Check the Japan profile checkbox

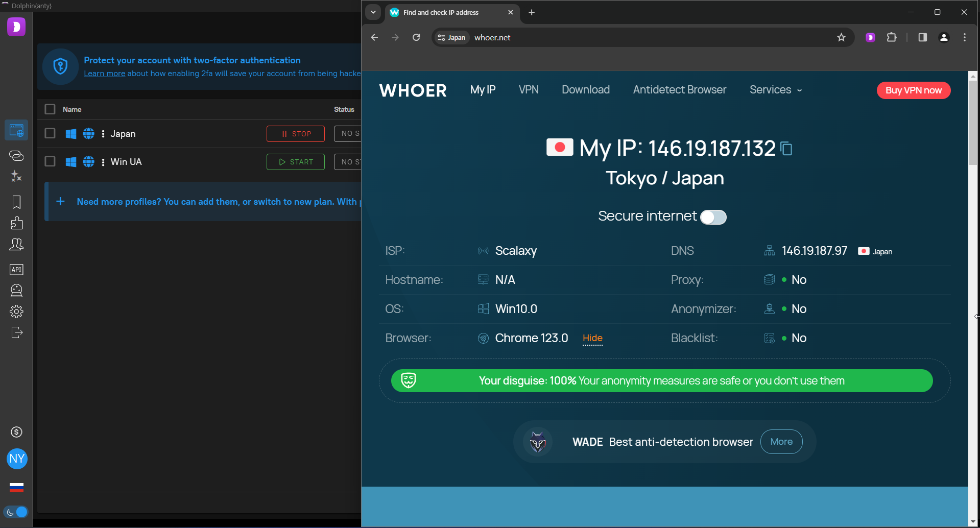tap(50, 133)
